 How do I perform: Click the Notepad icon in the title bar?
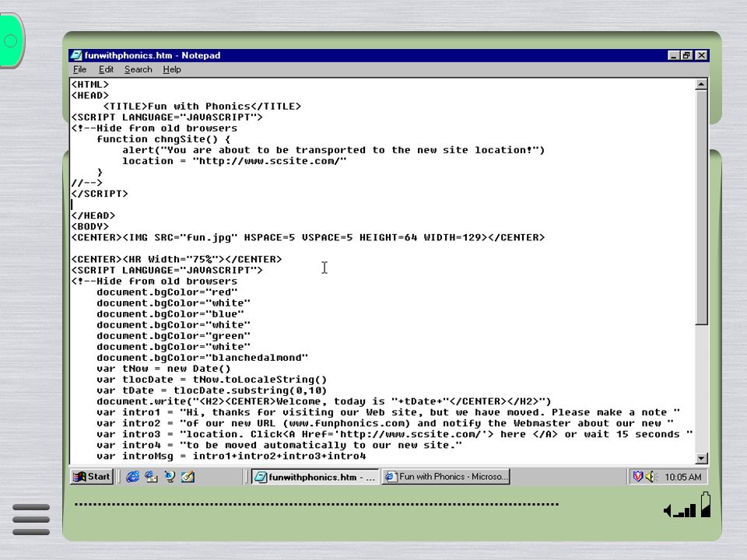coord(76,55)
